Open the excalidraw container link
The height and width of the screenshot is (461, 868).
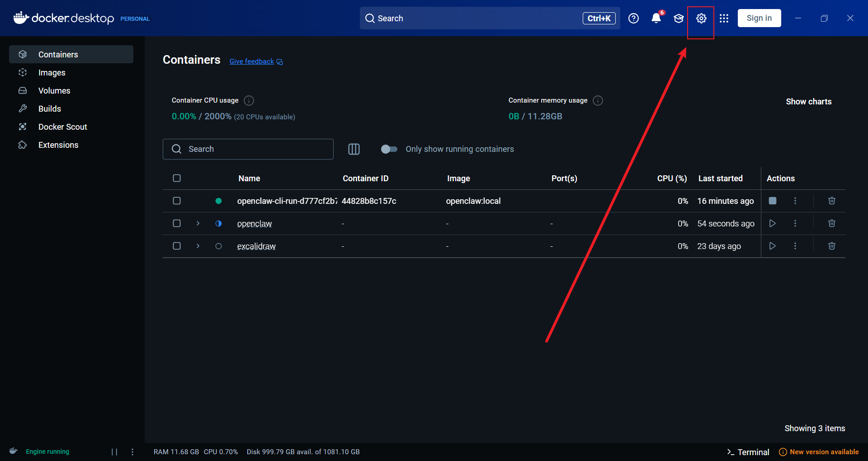[256, 246]
